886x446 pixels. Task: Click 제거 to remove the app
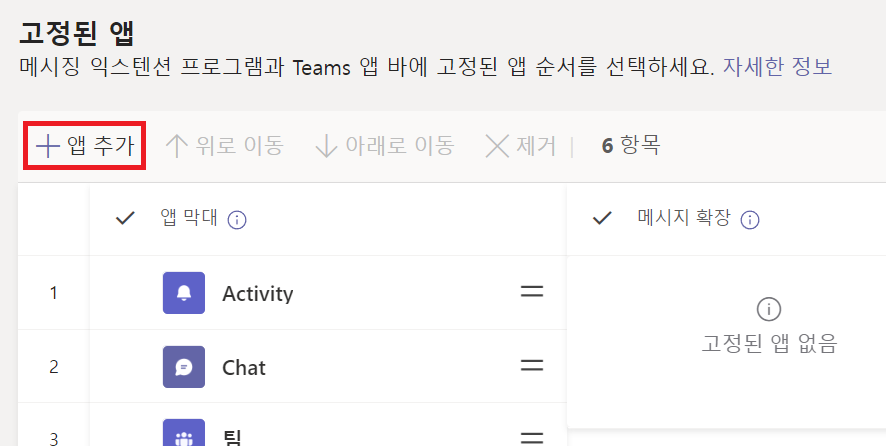pyautogui.click(x=521, y=146)
